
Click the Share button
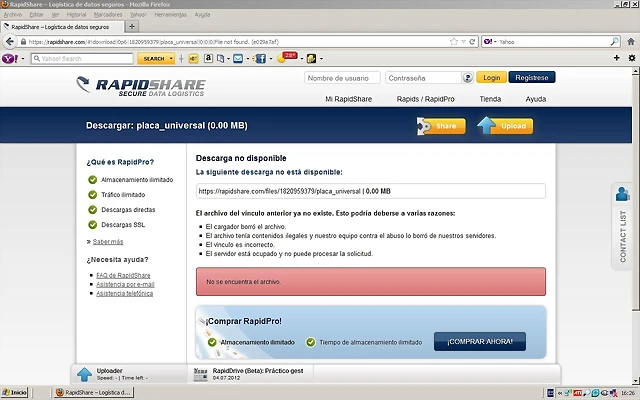coord(441,126)
